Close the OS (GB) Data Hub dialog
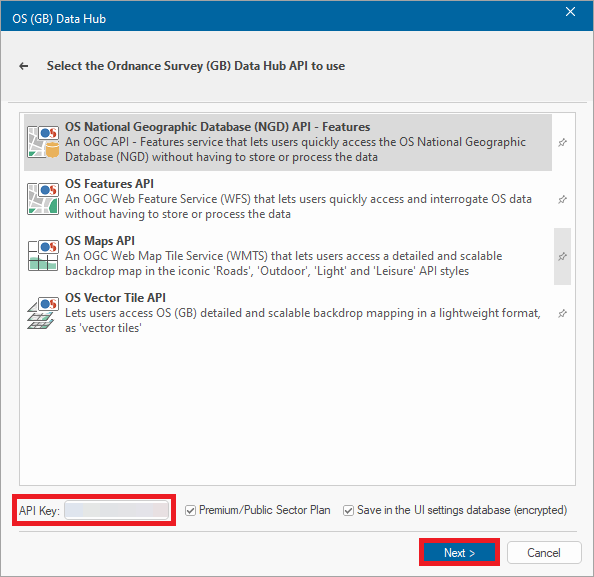 [571, 12]
